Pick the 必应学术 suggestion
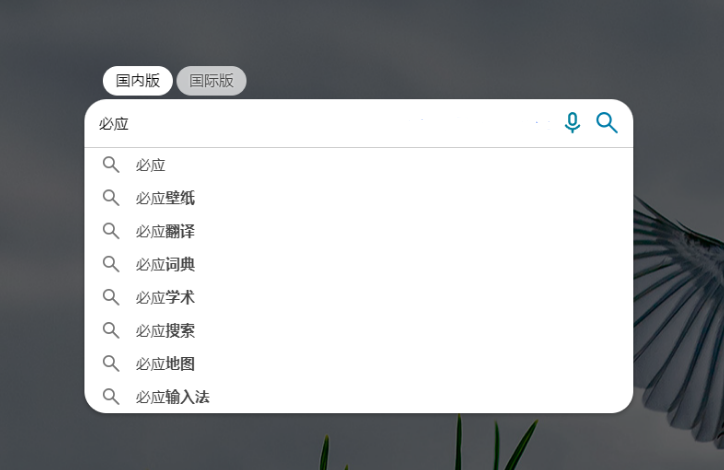This screenshot has width=724, height=470. 359,297
